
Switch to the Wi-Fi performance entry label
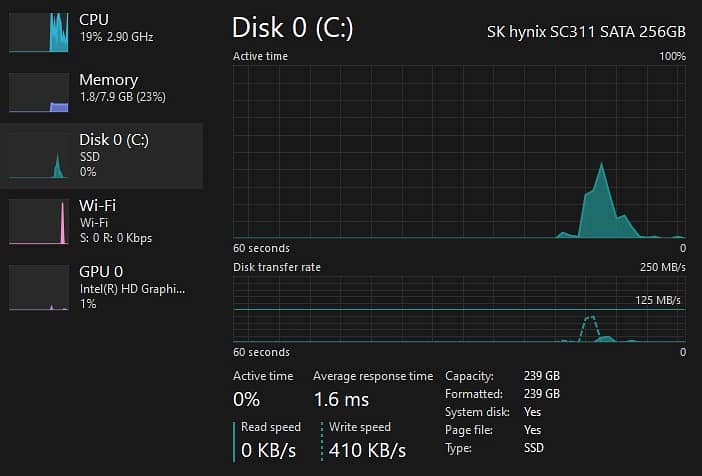point(98,206)
